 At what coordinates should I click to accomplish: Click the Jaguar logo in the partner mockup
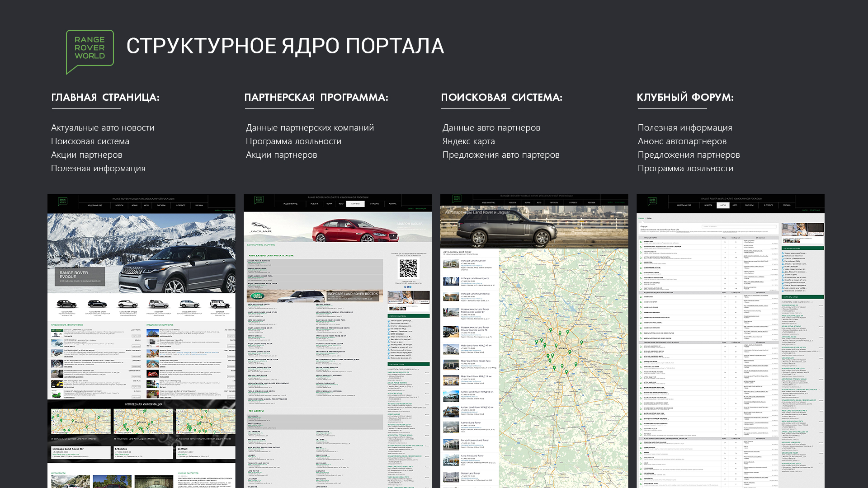tap(260, 227)
